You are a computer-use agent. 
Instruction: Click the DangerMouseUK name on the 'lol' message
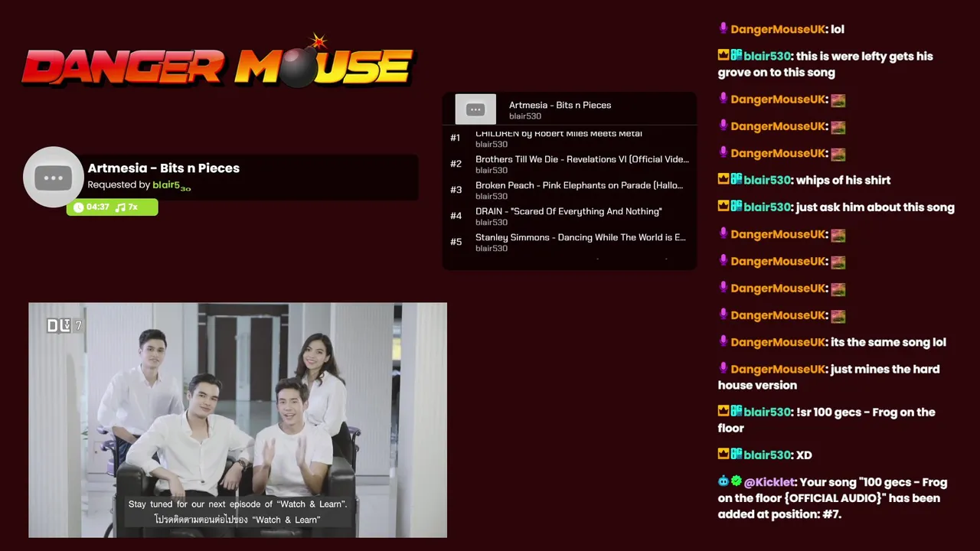click(x=778, y=29)
